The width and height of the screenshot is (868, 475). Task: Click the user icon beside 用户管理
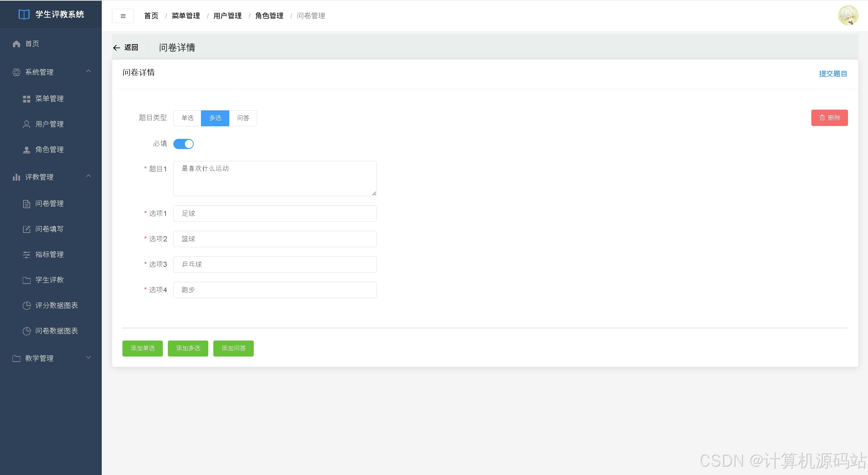pos(26,124)
